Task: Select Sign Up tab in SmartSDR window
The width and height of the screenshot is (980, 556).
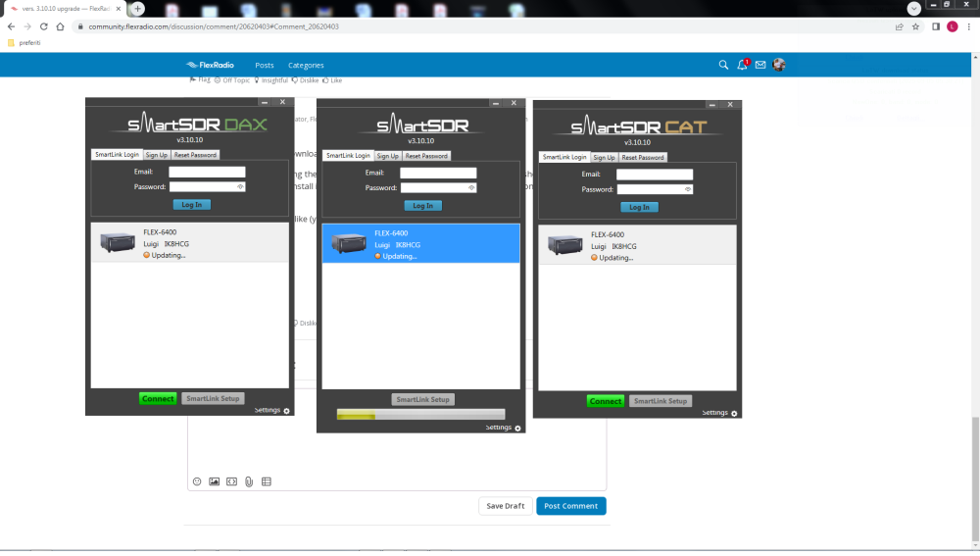Action: tap(387, 156)
